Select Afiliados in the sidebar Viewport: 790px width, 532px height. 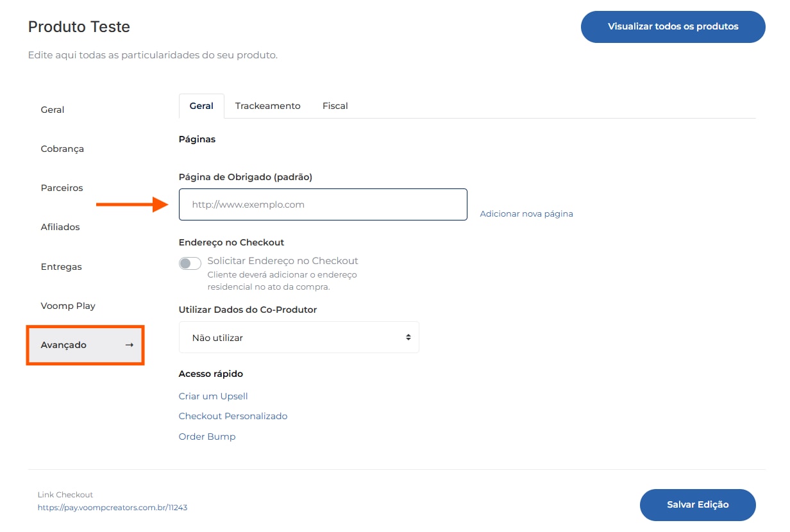tap(60, 227)
